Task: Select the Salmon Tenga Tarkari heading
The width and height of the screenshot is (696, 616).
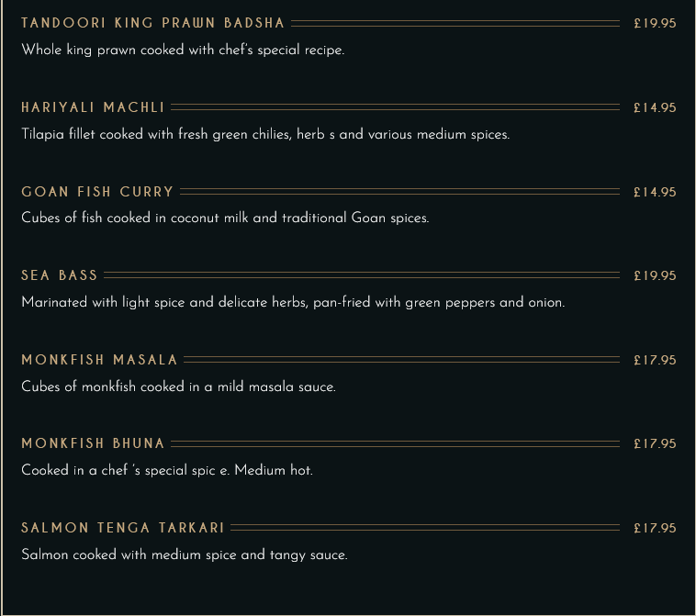Action: [x=123, y=528]
